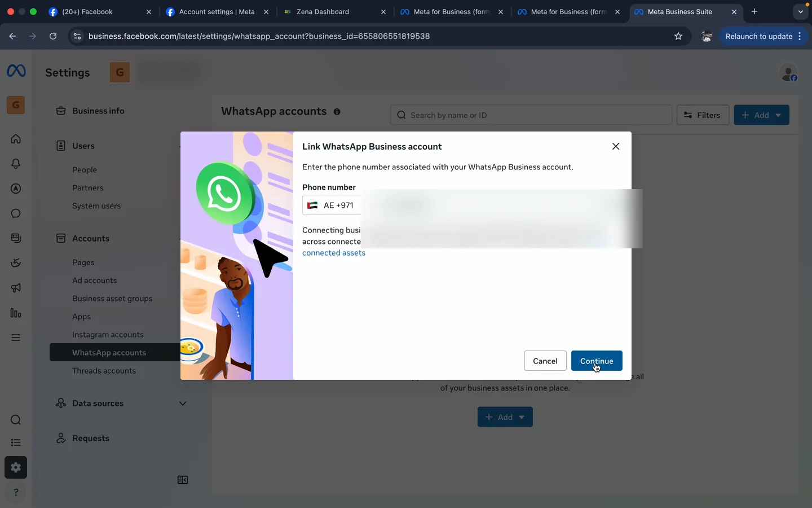Open Apps under Accounts
This screenshot has width=812, height=508.
point(82,317)
